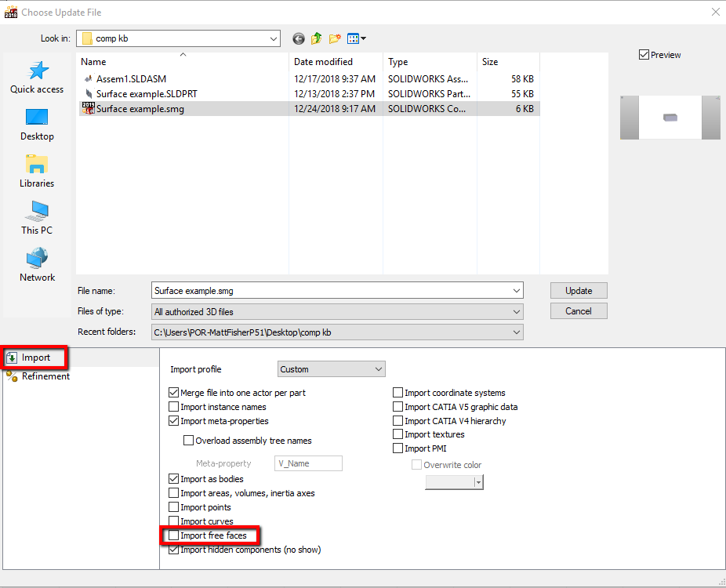Click the SOLIDWORKS Co... type cell
The image size is (726, 588).
click(x=427, y=109)
